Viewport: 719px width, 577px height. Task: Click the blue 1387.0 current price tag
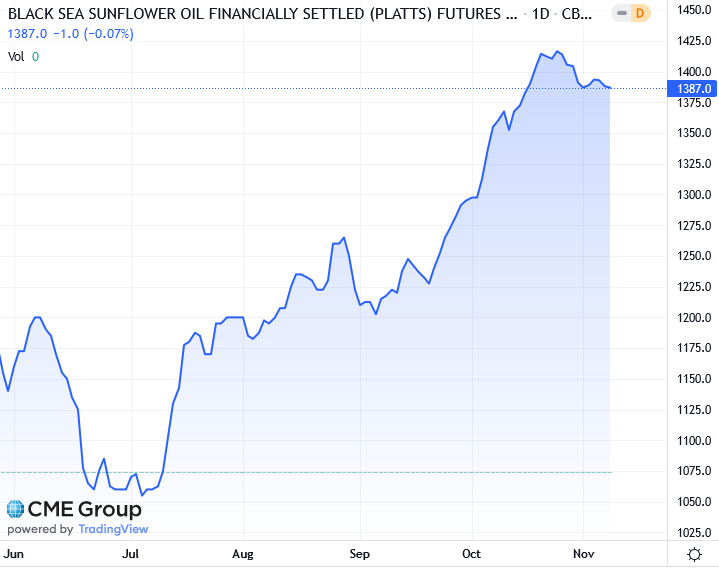(694, 89)
